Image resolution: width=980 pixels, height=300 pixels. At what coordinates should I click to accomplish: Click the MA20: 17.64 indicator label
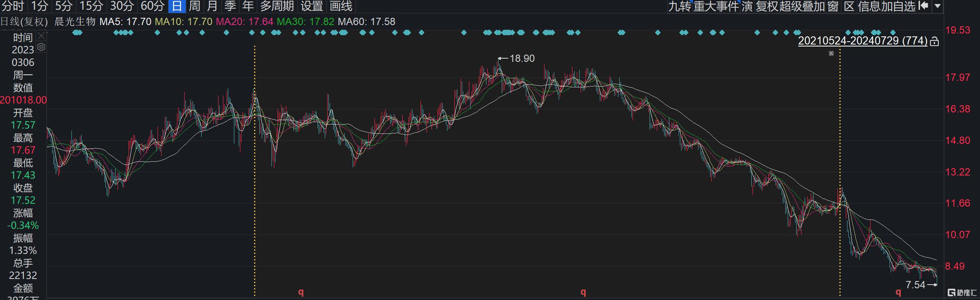click(245, 21)
